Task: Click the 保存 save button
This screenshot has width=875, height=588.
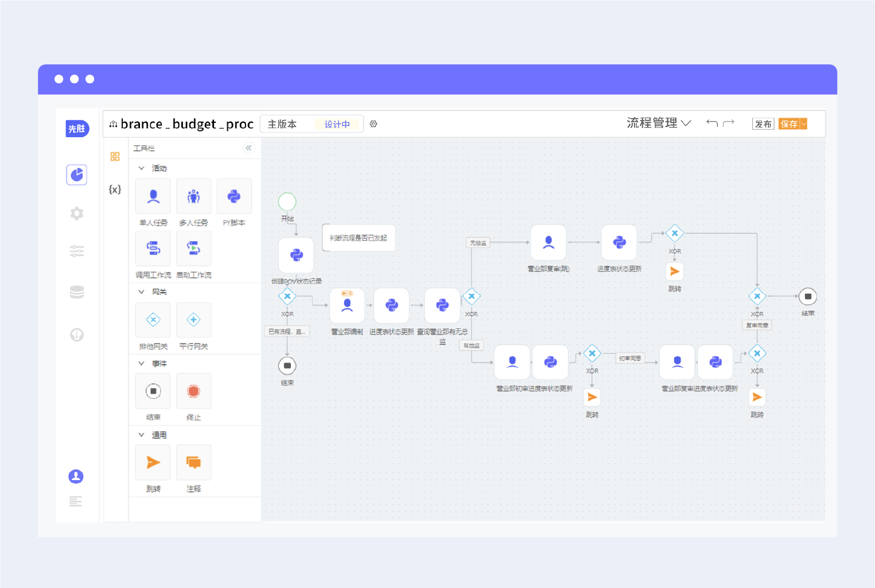Action: click(789, 124)
